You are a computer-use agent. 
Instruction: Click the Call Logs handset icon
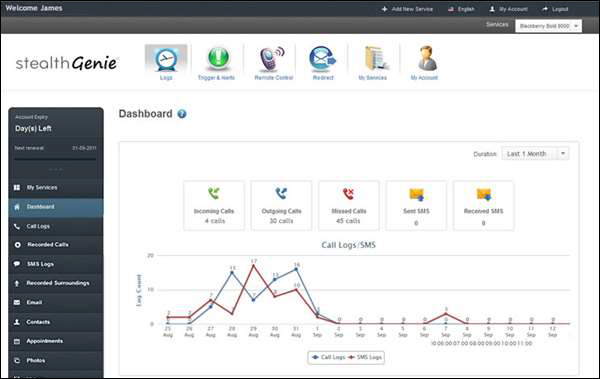[17, 226]
